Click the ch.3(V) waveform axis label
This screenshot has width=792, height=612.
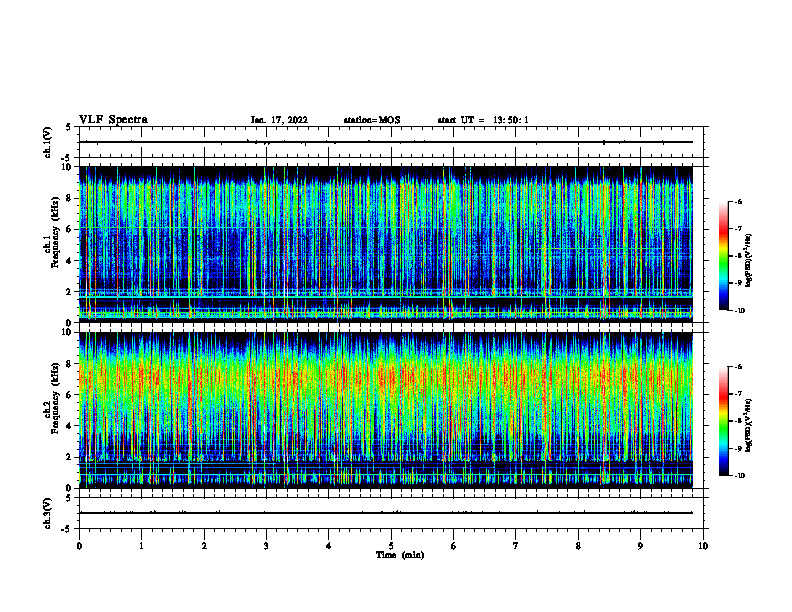47,513
